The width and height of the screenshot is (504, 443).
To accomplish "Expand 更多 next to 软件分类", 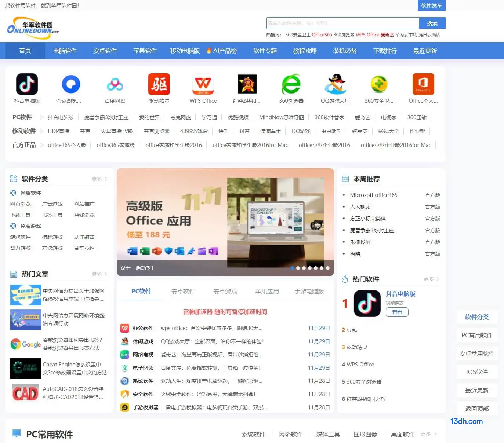I will 99,179.
